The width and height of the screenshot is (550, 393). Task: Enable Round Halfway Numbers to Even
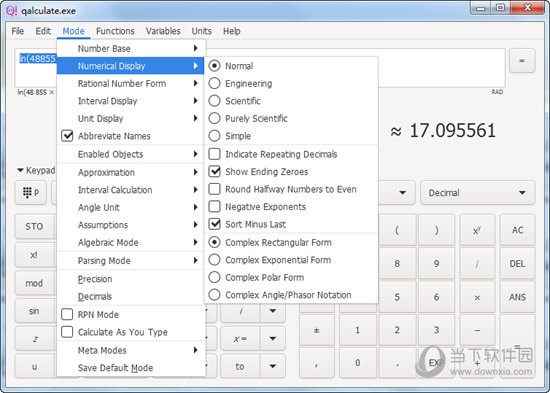coord(291,189)
